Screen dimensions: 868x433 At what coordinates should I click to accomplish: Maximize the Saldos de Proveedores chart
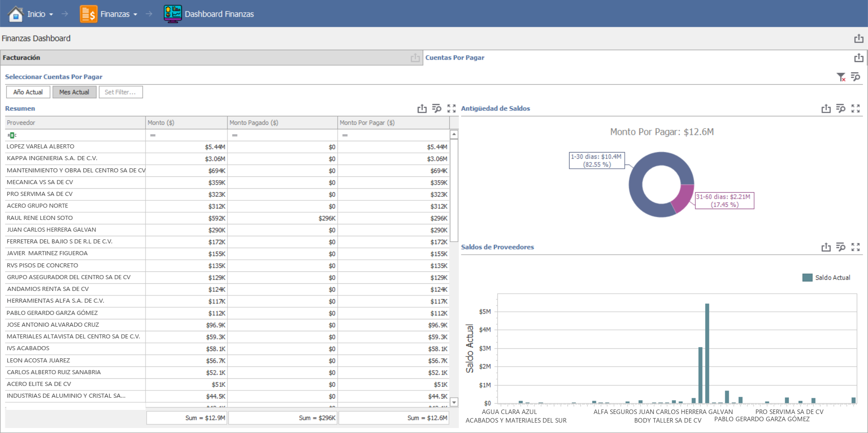pyautogui.click(x=855, y=247)
